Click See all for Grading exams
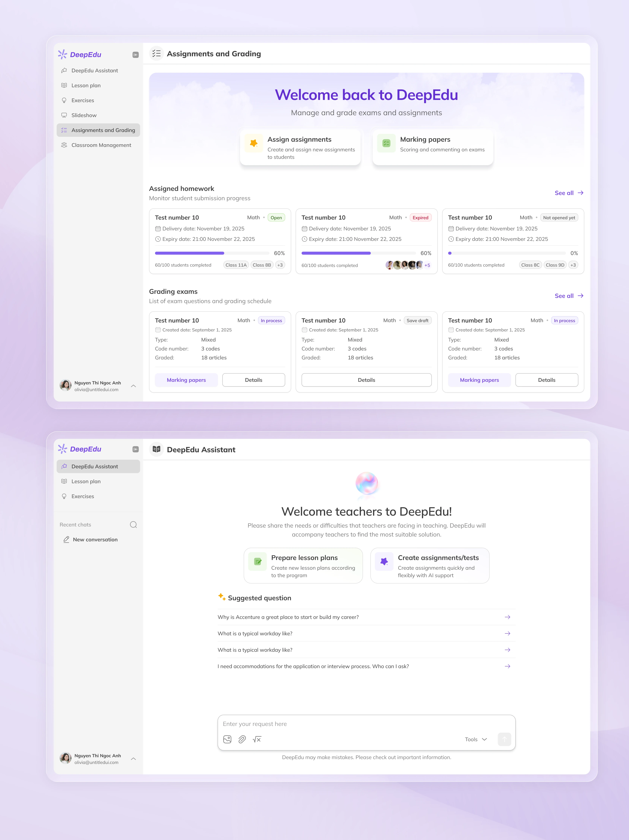This screenshot has height=840, width=629. tap(569, 296)
